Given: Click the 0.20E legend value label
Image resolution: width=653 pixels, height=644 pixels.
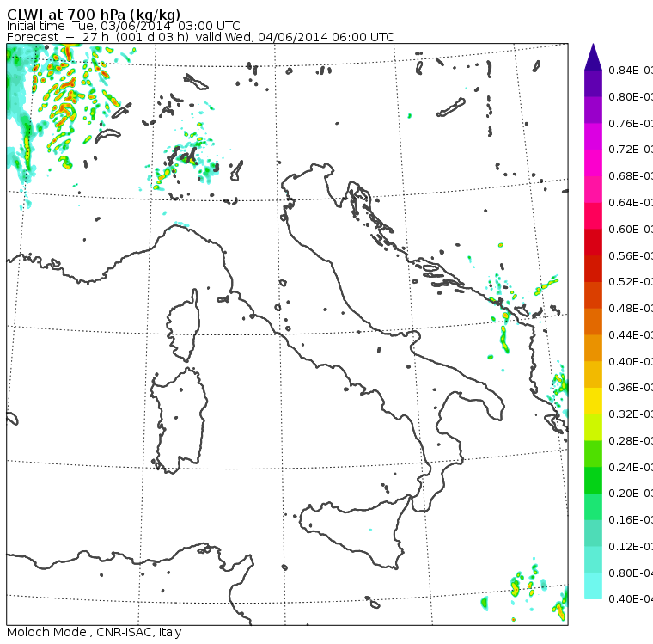Looking at the screenshot, I should 631,494.
